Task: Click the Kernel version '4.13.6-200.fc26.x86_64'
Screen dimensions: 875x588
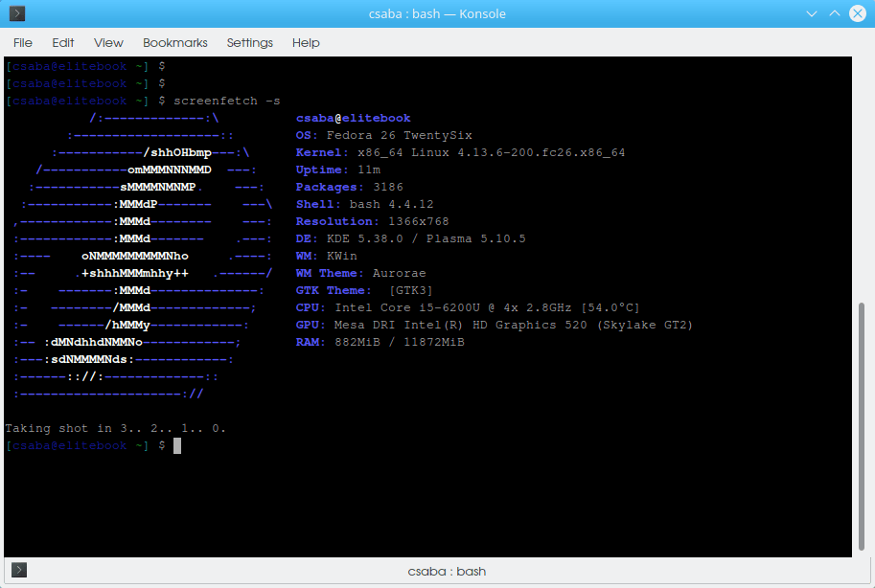Action: point(541,153)
